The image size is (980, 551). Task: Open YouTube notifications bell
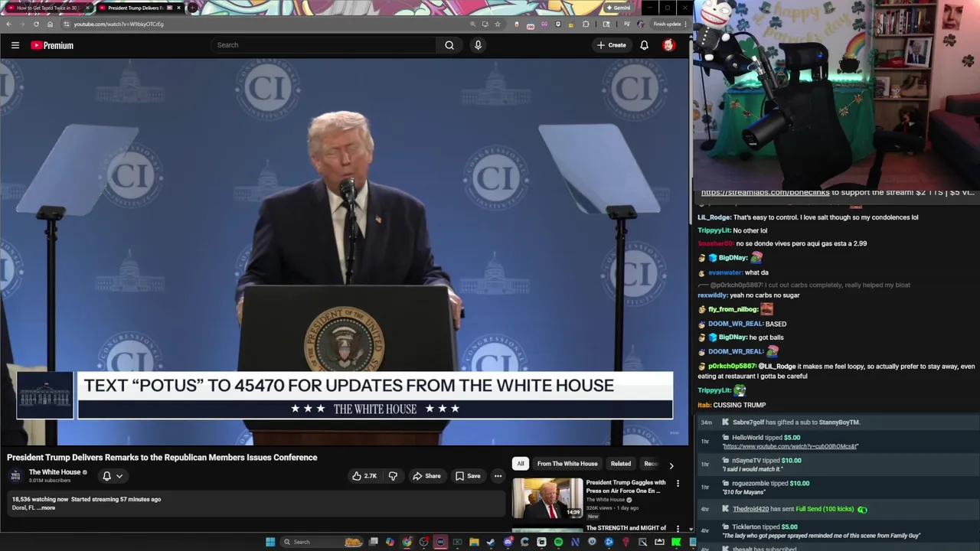tap(644, 45)
